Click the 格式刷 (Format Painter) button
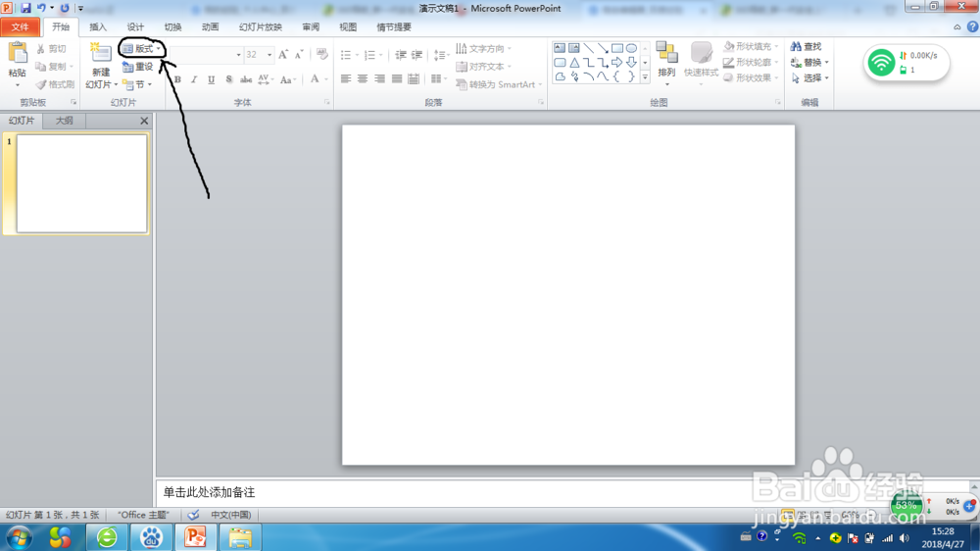 55,84
